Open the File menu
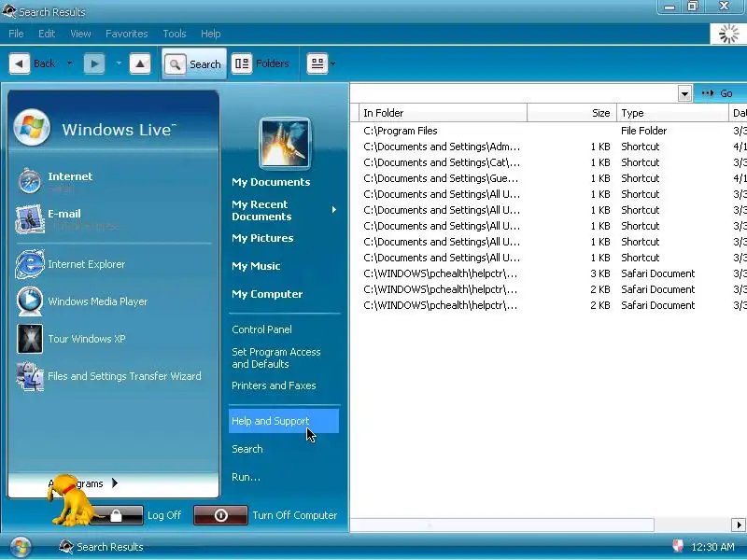 point(16,34)
